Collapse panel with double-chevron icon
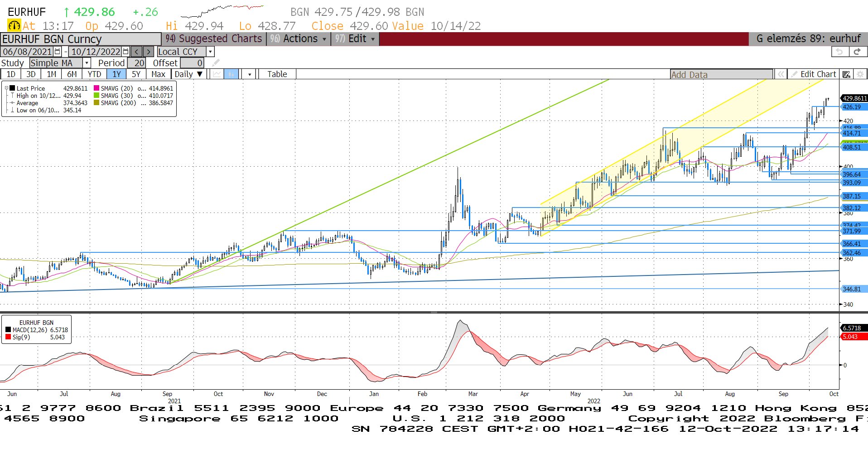 point(781,74)
